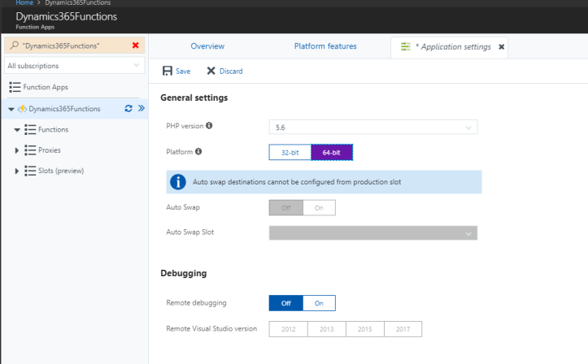Click the Application settings tab sliders icon
The image size is (588, 364).
click(x=406, y=46)
